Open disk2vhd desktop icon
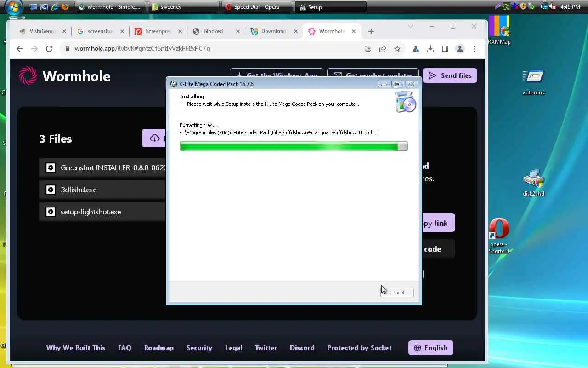Screen dimensions: 588x368 click(533, 183)
